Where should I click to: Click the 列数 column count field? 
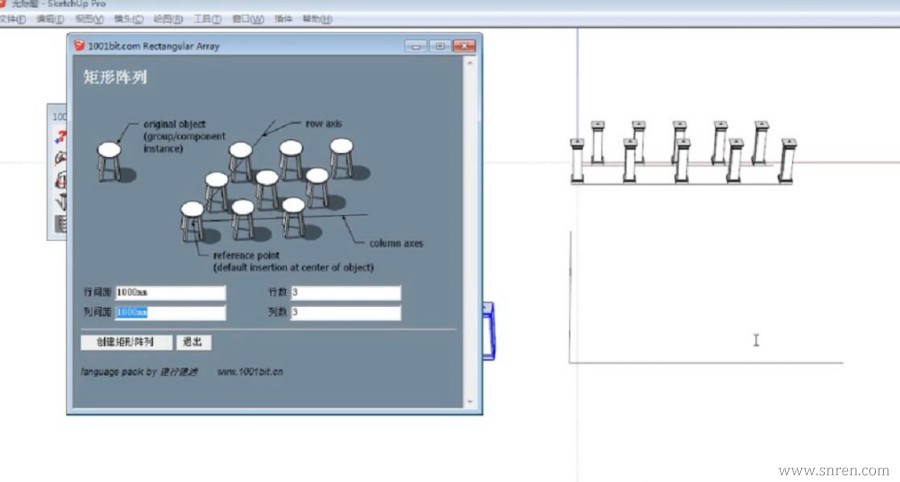pyautogui.click(x=346, y=312)
